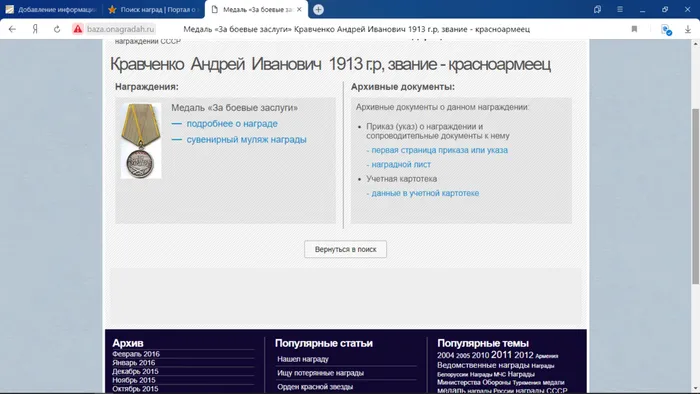Viewport: 700px width, 394px height.
Task: Open the browser hamburger menu
Action: pyautogui.click(x=620, y=9)
